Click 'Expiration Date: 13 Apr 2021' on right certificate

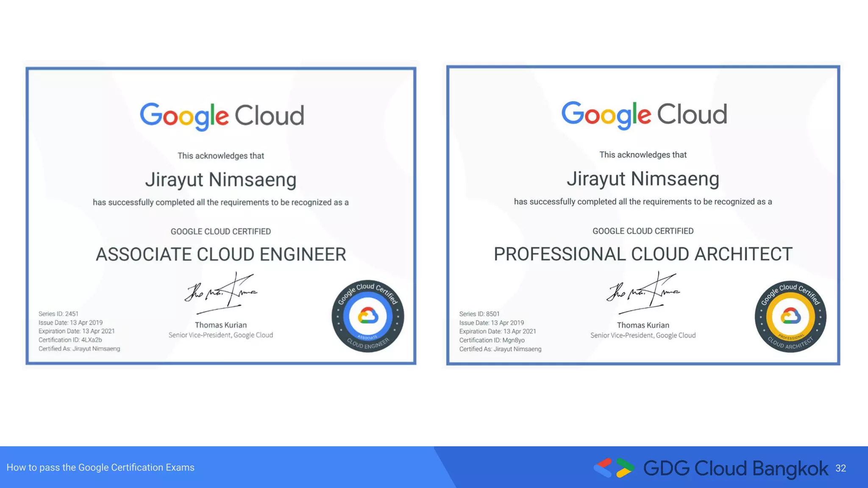tap(498, 331)
